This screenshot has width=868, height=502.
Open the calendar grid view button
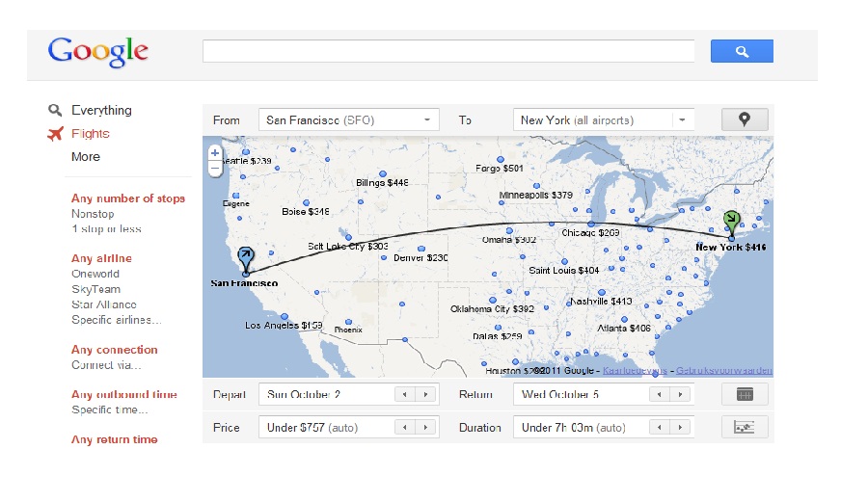pyautogui.click(x=745, y=394)
